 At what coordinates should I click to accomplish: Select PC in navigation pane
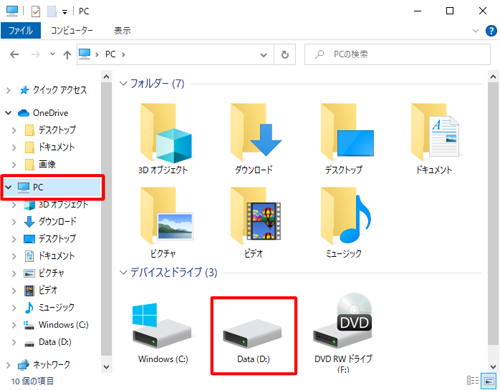52,187
